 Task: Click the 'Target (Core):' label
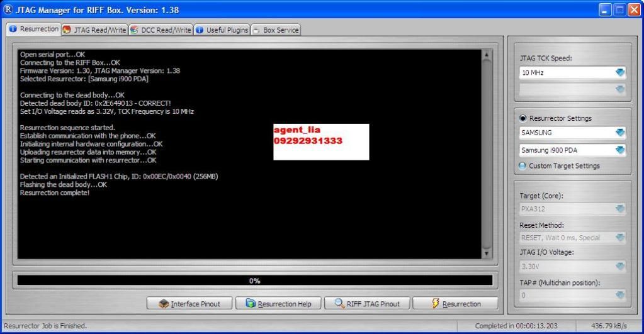coord(541,196)
